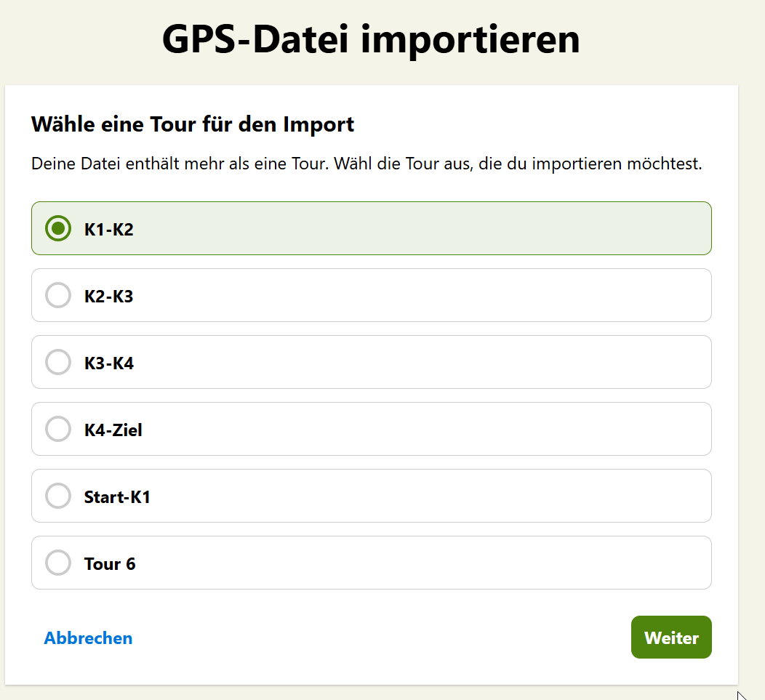Enable the K4-Ziel radio option
This screenshot has width=765, height=700.
(x=58, y=429)
